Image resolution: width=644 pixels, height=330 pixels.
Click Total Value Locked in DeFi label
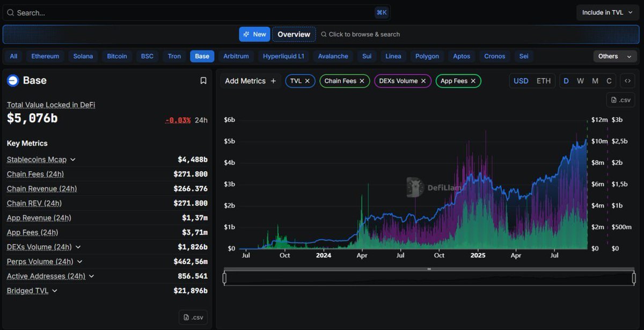pos(51,105)
